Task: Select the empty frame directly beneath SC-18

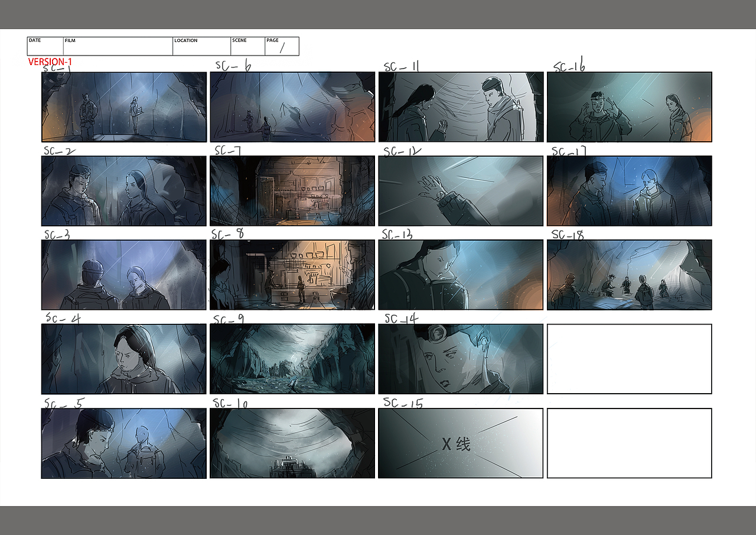Action: point(630,359)
